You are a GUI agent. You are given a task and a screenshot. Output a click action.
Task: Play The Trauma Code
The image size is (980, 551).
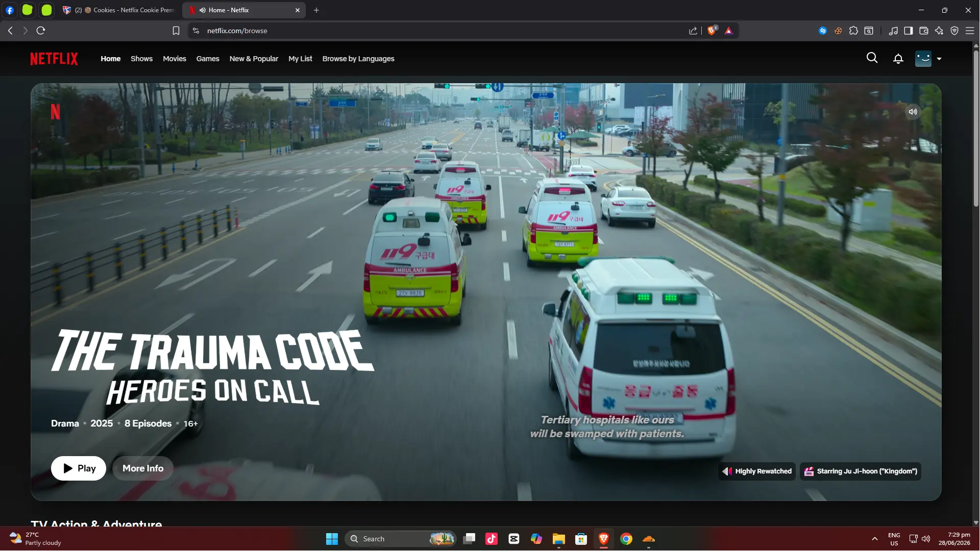pos(79,468)
